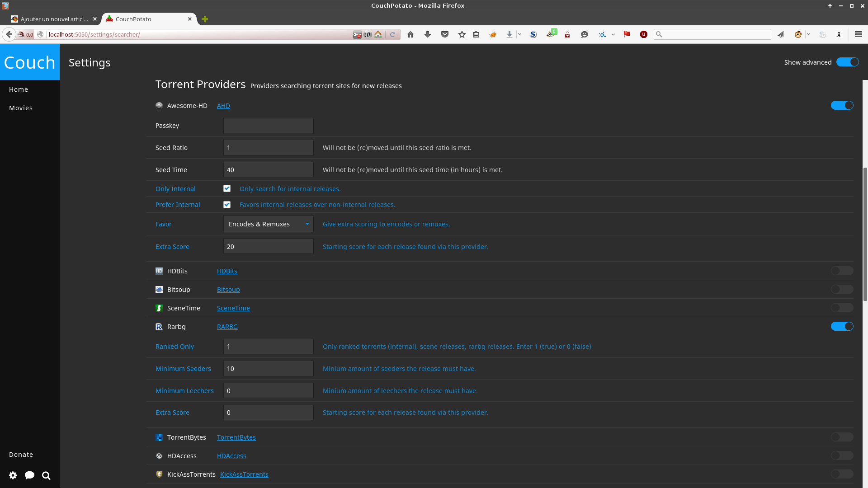Click the red flag toolbar icon

(x=627, y=34)
